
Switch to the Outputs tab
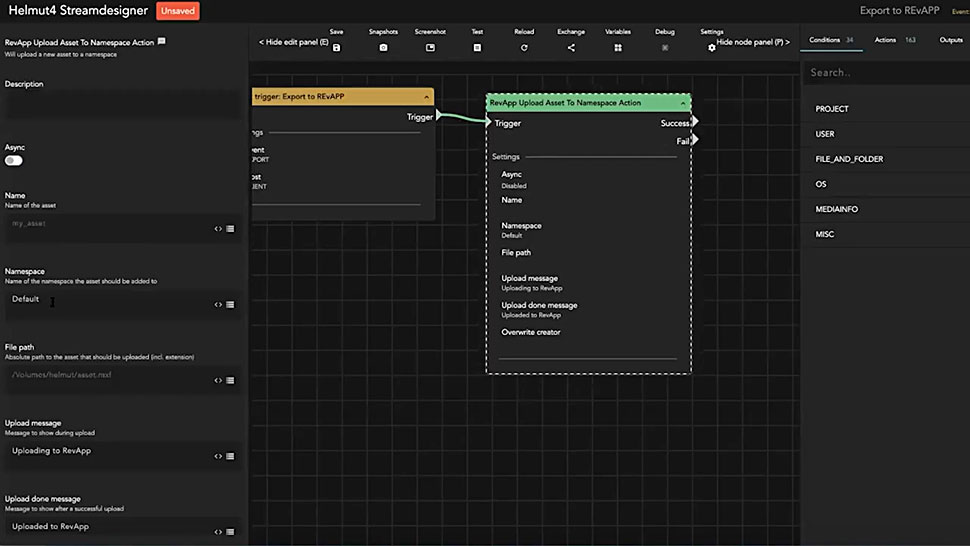tap(951, 40)
